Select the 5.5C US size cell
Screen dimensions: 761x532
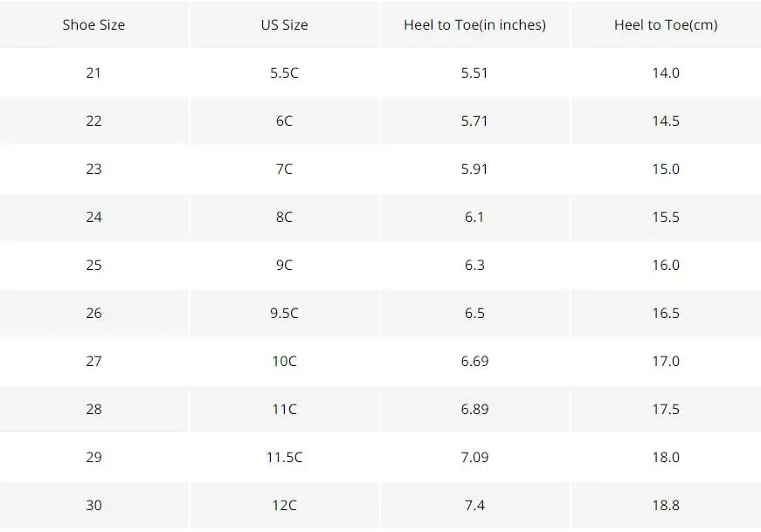pyautogui.click(x=285, y=73)
